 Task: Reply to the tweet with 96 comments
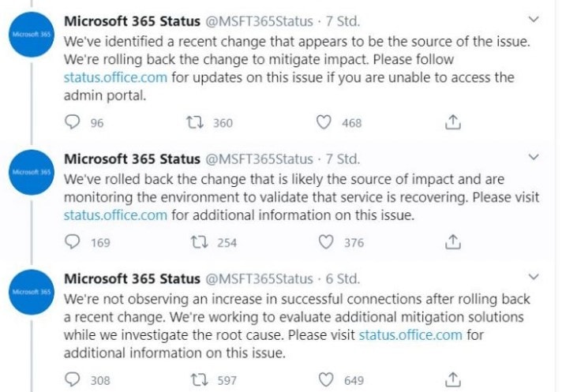coord(72,121)
